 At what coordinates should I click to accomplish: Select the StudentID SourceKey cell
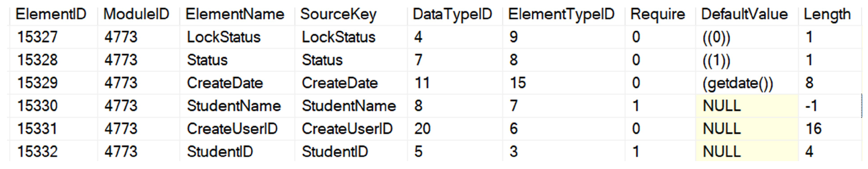[x=335, y=152]
